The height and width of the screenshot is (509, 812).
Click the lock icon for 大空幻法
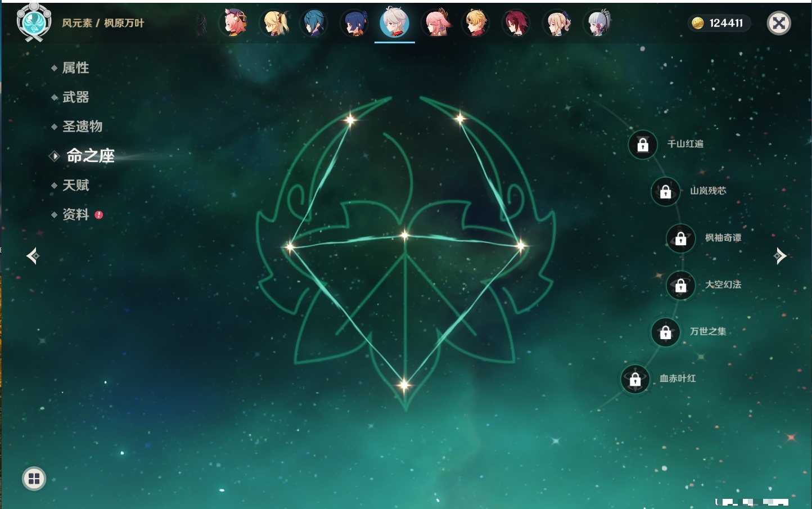coord(680,285)
